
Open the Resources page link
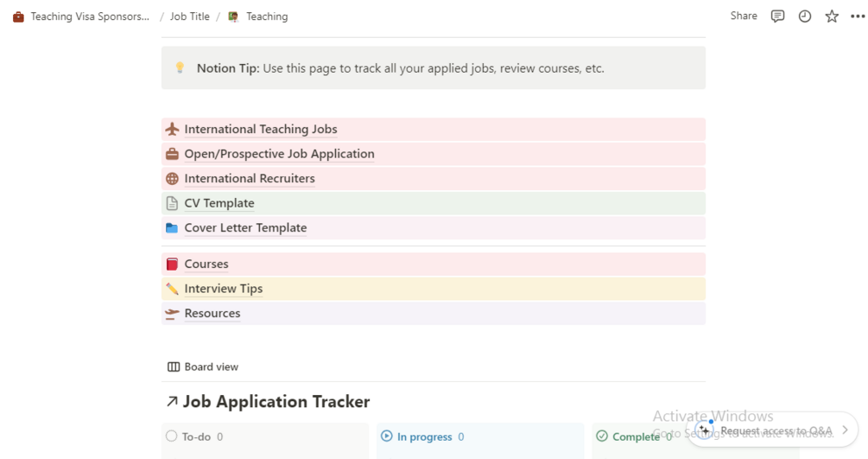pos(212,314)
